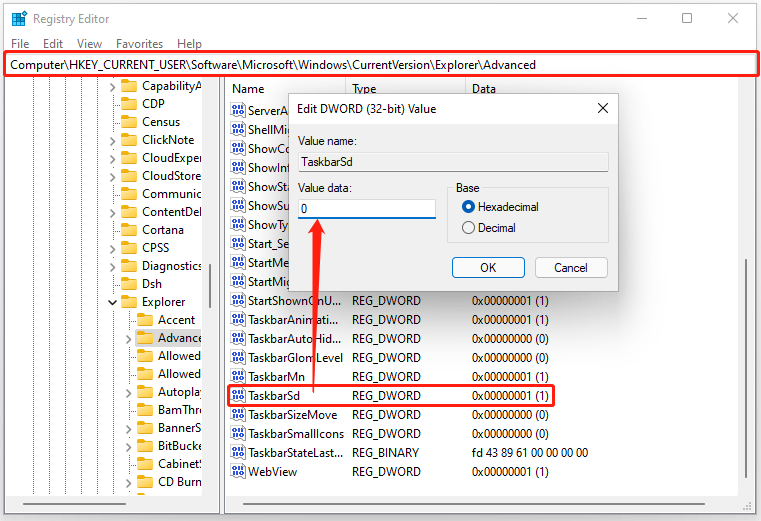Click the ShowTy value name
The height and width of the screenshot is (521, 761).
point(268,225)
